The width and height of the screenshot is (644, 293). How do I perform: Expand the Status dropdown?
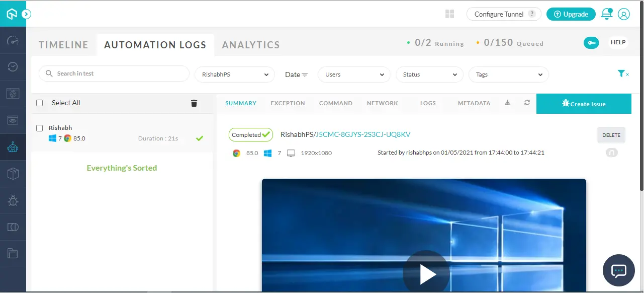pyautogui.click(x=429, y=74)
